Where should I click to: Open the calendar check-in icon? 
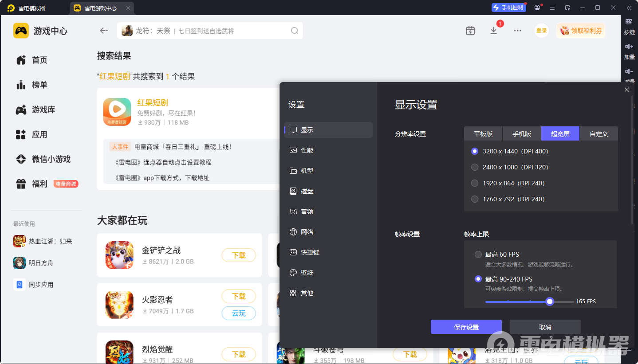pyautogui.click(x=470, y=31)
